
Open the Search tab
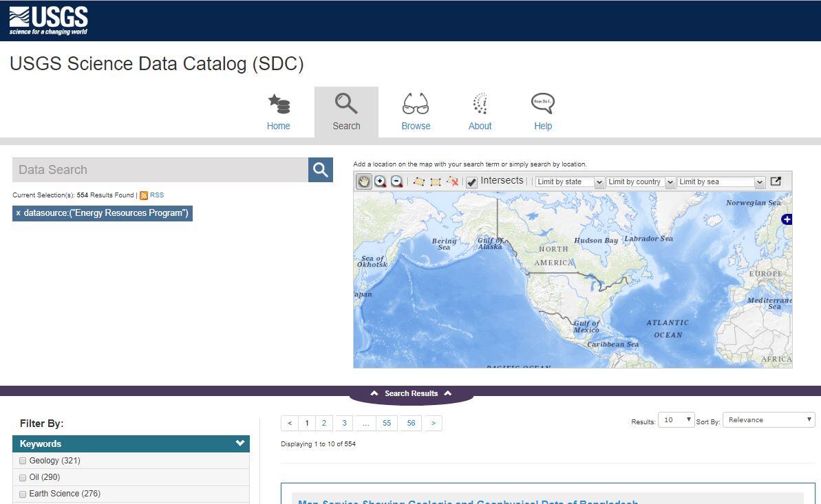[x=346, y=112]
